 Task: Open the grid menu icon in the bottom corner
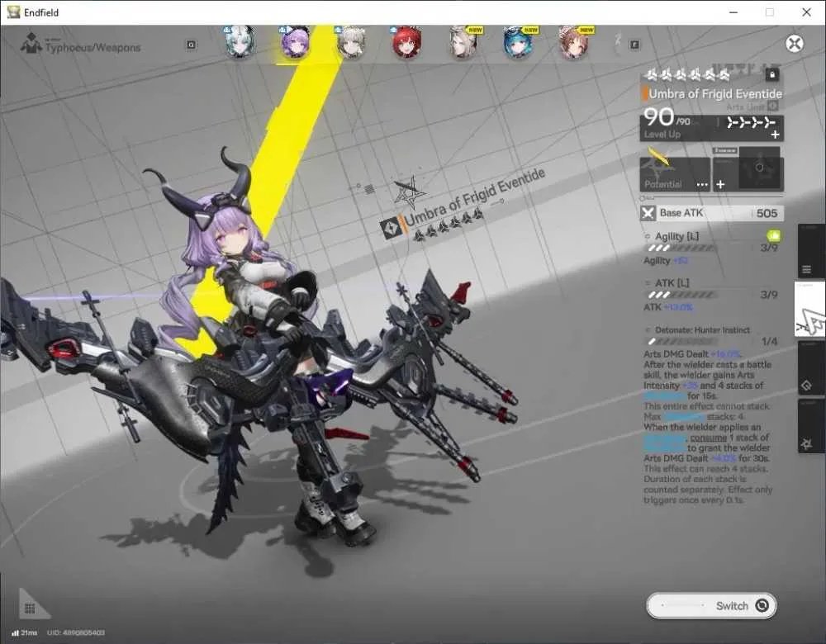[30, 608]
